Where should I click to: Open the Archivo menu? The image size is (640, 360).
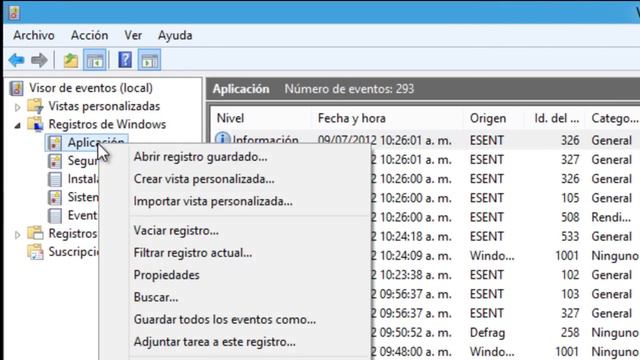[33, 36]
